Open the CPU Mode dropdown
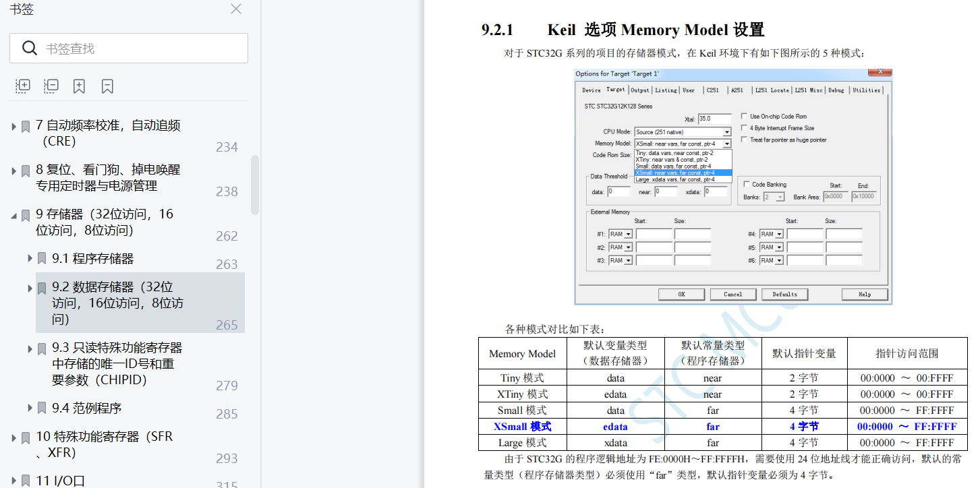 point(683,132)
